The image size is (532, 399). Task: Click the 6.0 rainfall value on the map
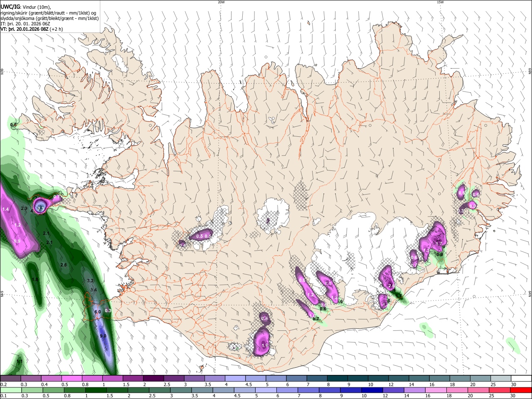[98, 312]
